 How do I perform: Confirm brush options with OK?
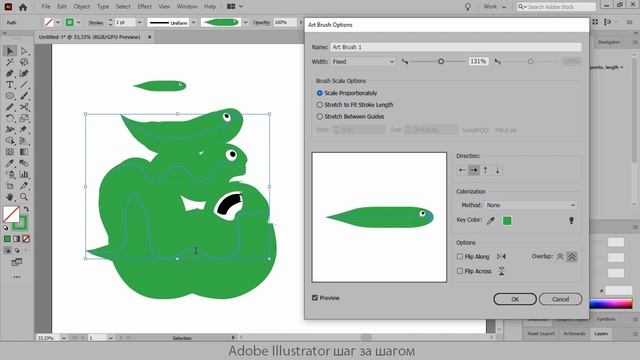click(x=515, y=299)
